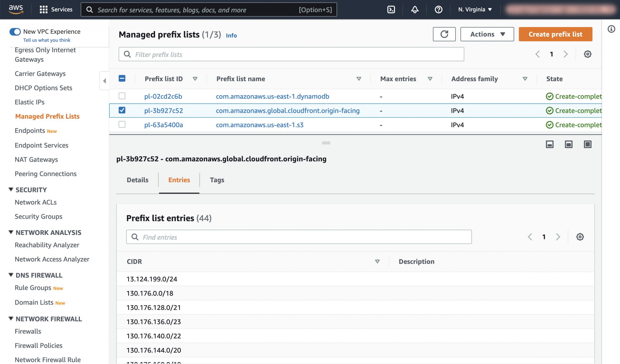Go to previous page of entries

pyautogui.click(x=530, y=237)
